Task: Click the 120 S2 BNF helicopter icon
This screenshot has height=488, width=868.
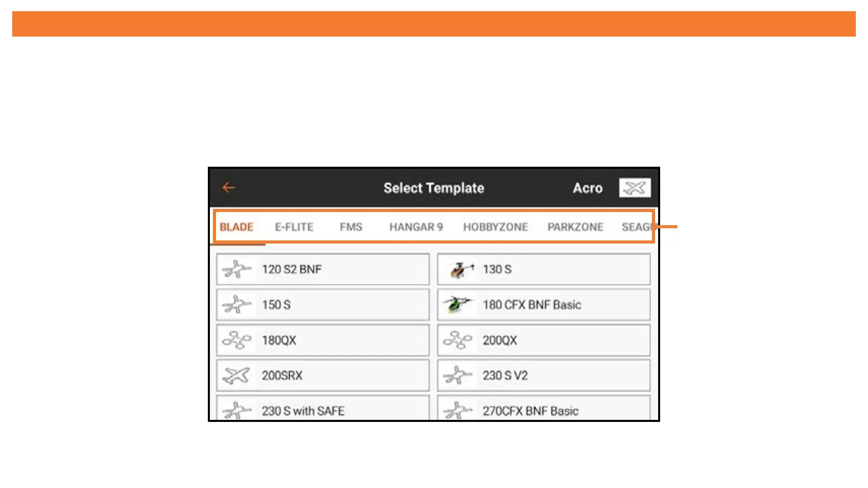Action: (x=237, y=269)
